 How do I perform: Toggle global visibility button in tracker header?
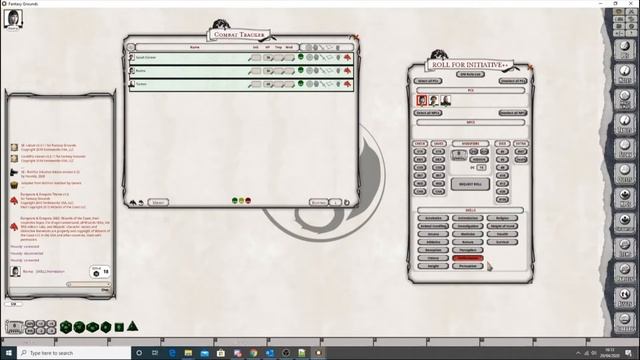point(131,47)
